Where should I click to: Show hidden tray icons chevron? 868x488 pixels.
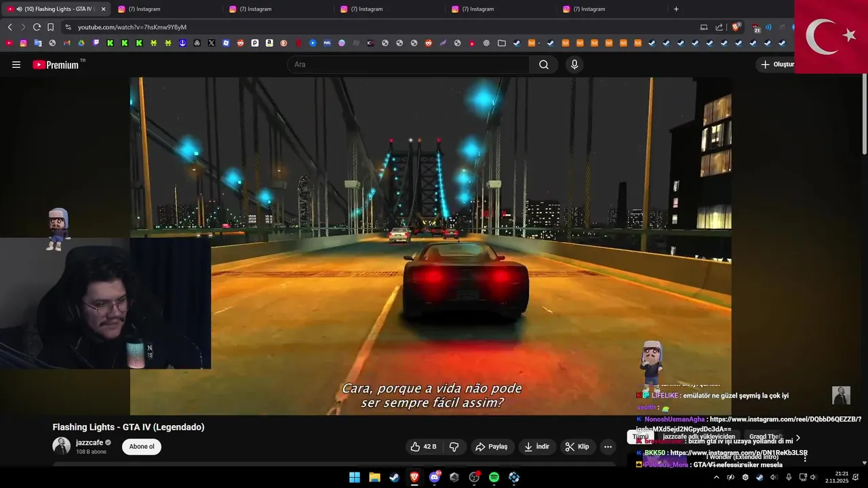point(716,477)
